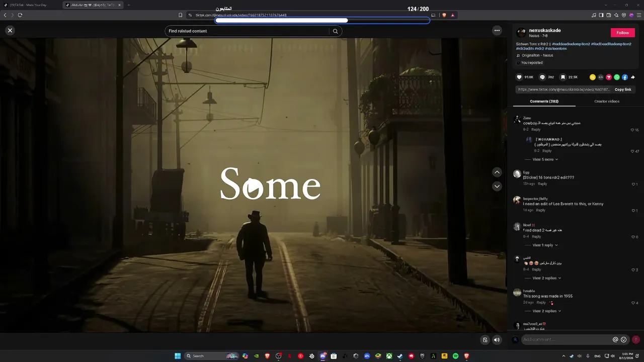Open the #sixteentons hashtag link

tap(555, 49)
